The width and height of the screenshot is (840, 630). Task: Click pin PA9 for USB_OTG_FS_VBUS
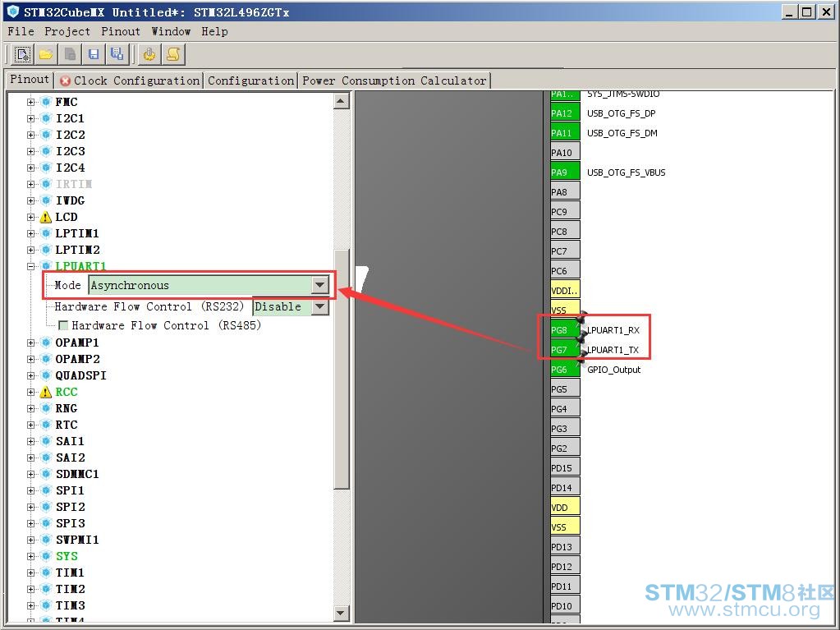tap(565, 172)
